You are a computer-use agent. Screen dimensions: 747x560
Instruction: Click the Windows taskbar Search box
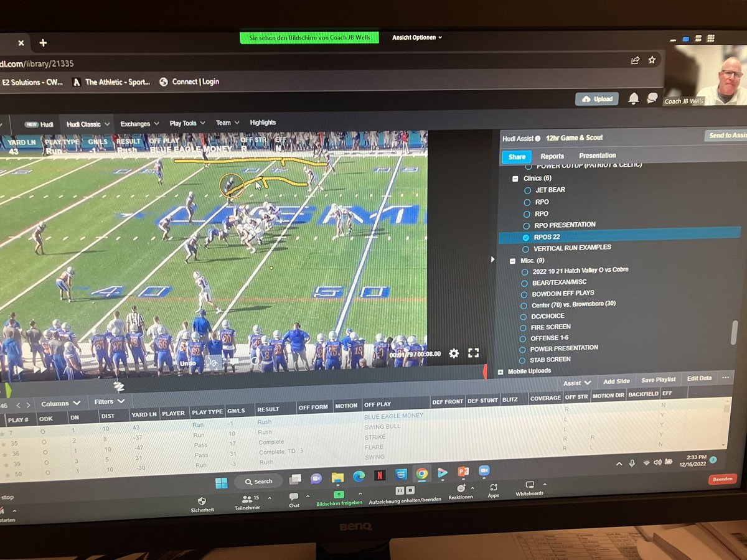(x=260, y=481)
